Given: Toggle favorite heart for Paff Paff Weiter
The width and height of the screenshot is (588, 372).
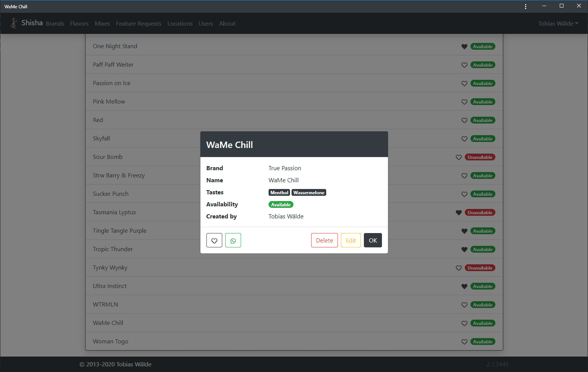Looking at the screenshot, I should tap(464, 65).
